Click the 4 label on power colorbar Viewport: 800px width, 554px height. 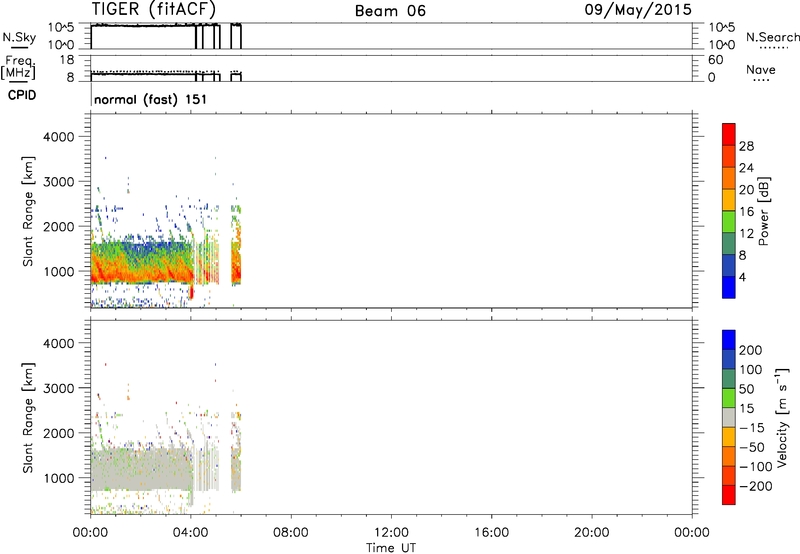[742, 278]
